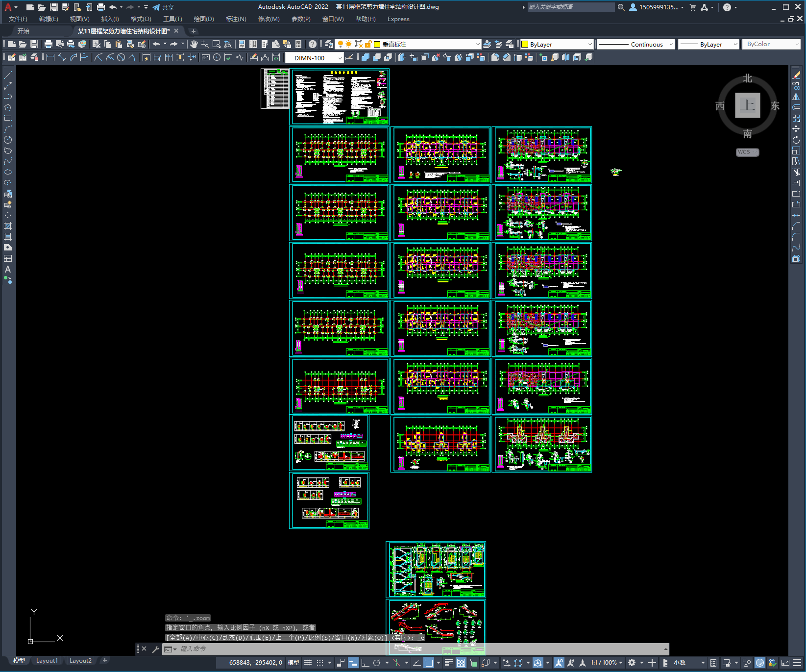
Task: Open a new drawing tab with plus button
Action: (x=193, y=31)
